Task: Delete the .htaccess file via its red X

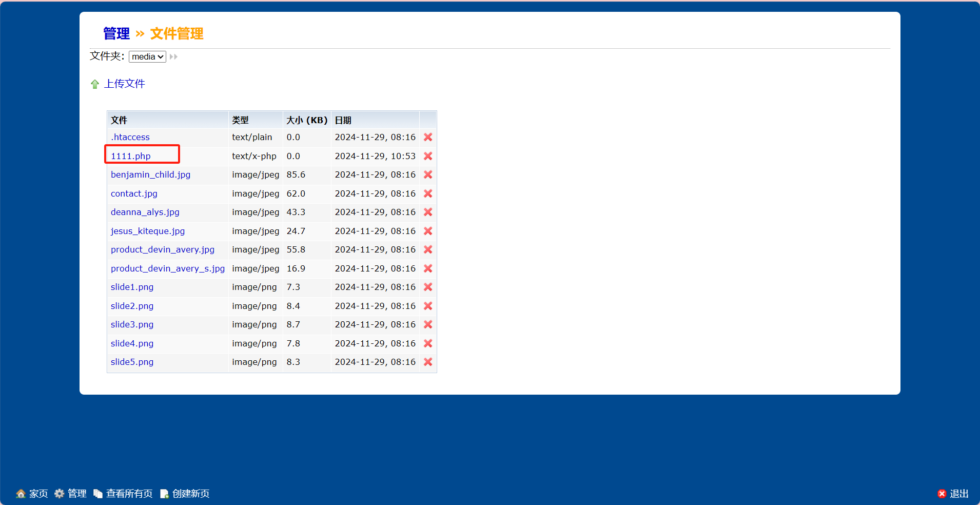Action: pos(428,137)
